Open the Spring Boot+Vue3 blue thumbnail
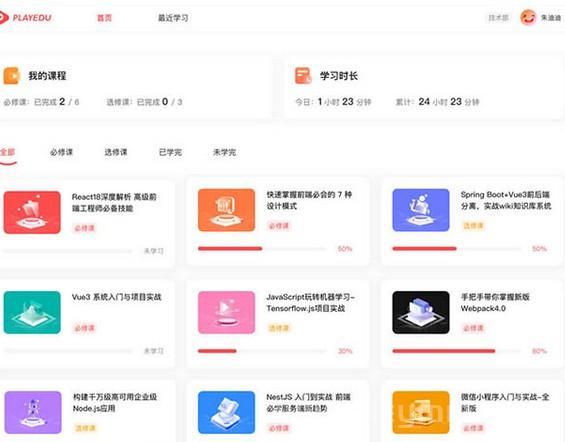Viewport: 565px width, 442px height. [421, 210]
